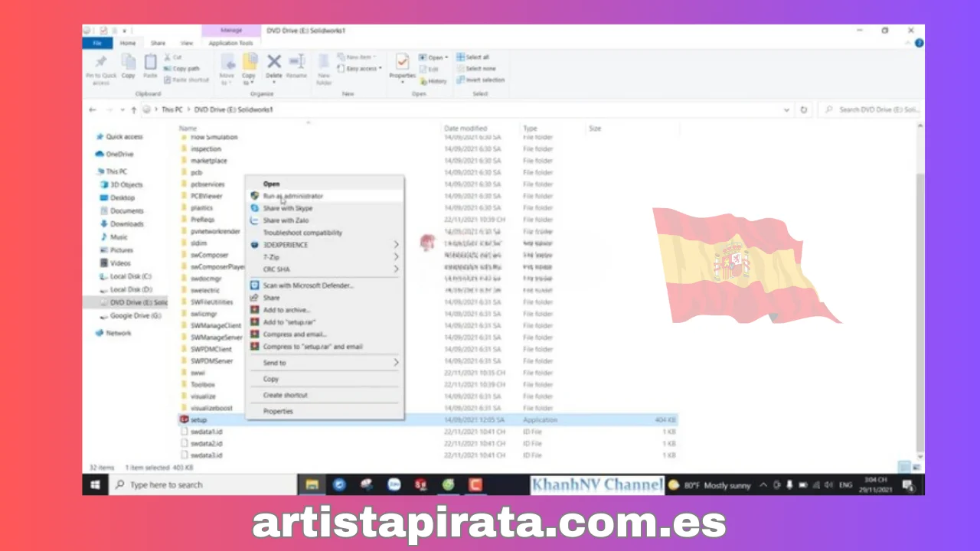This screenshot has height=551, width=980.
Task: Expand the CRC SHA submenu
Action: click(325, 269)
